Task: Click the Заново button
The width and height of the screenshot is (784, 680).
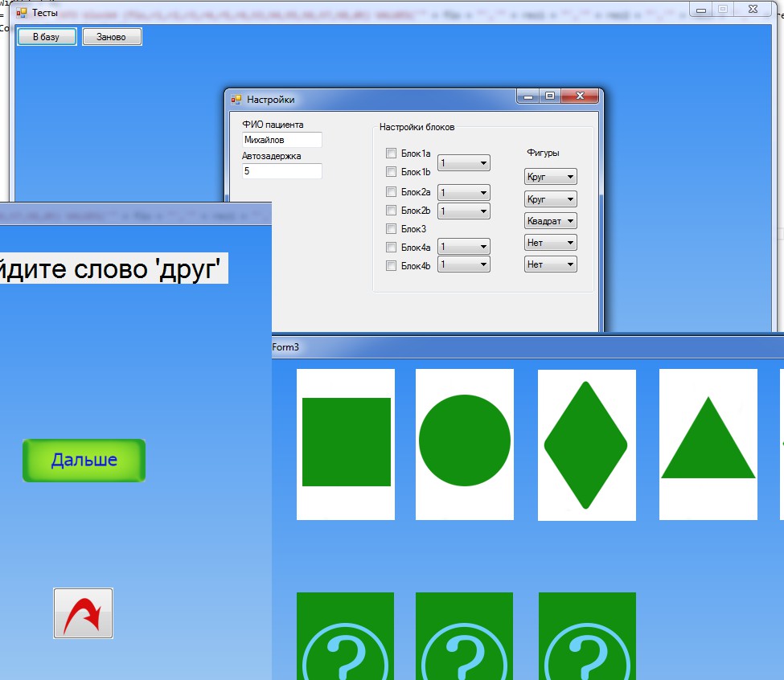Action: pos(112,36)
